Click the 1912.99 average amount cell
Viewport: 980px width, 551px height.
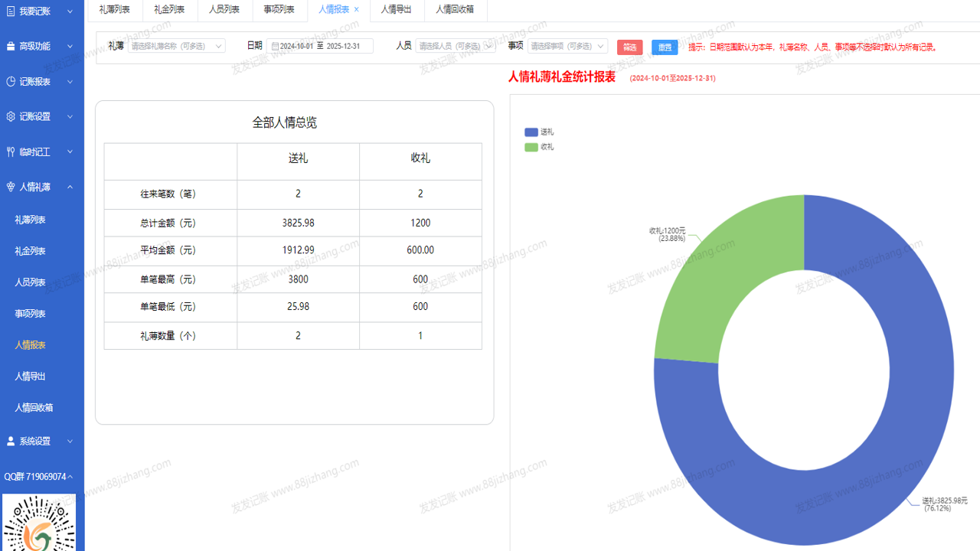(x=299, y=251)
